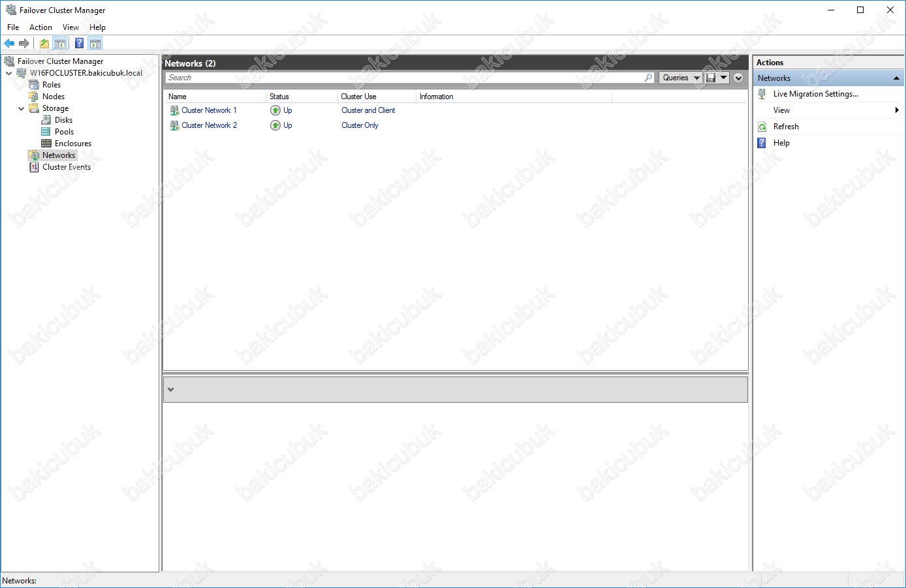
Task: Click Refresh in the Actions pane
Action: [786, 127]
